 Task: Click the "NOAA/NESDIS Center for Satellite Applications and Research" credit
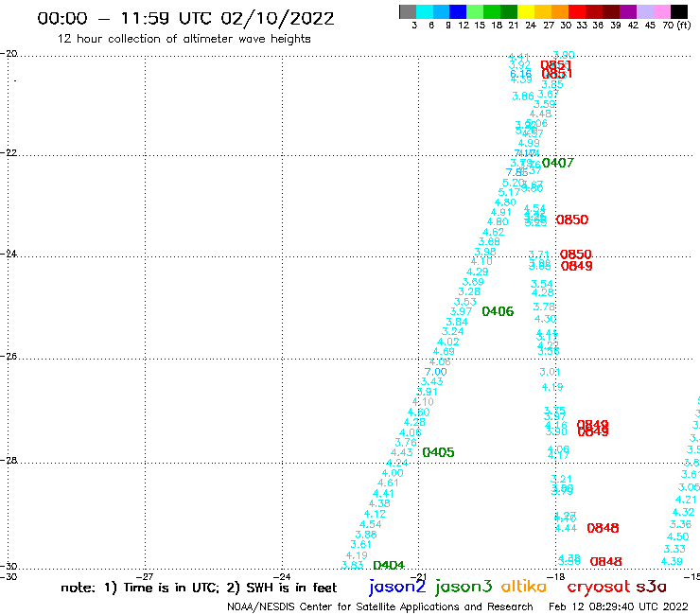[380, 607]
